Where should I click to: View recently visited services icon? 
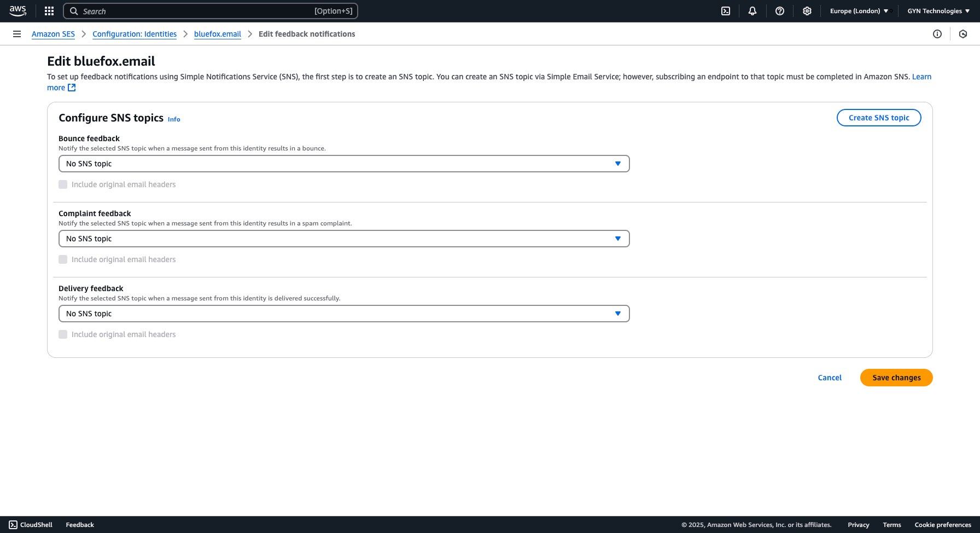963,34
